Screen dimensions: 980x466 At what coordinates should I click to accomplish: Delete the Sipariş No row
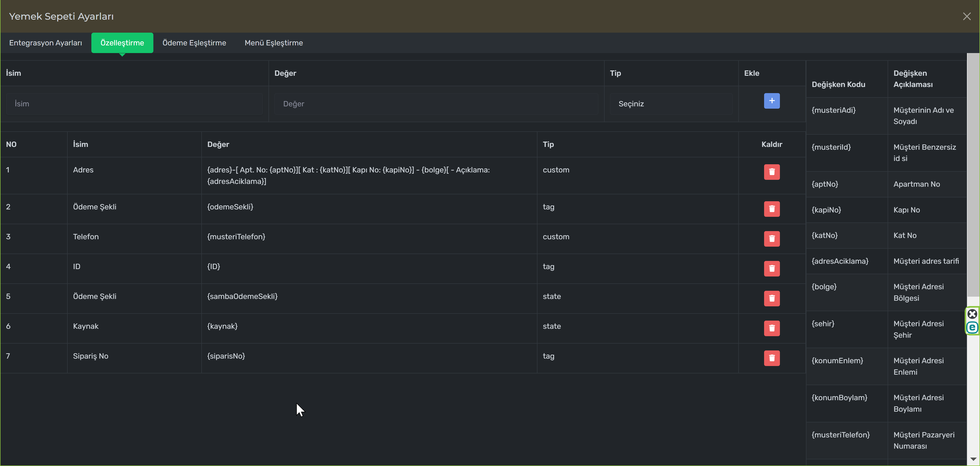coord(771,358)
